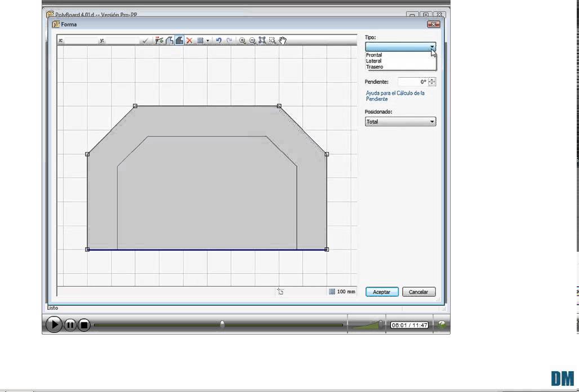The height and width of the screenshot is (392, 579).
Task: Click the undo arrow icon
Action: (219, 41)
